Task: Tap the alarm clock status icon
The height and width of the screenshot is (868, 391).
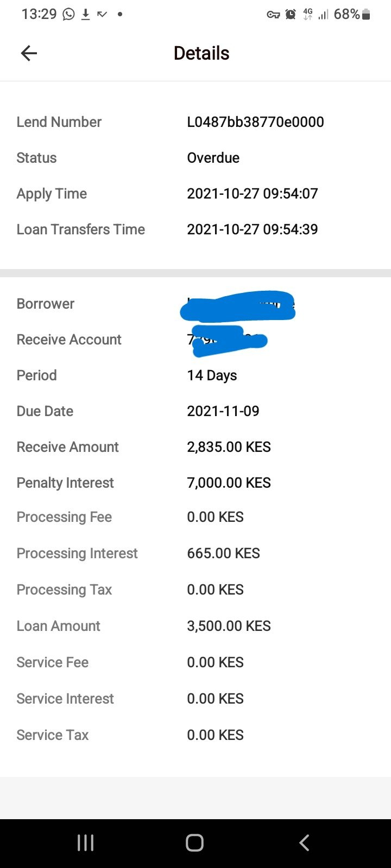Action: [x=291, y=15]
